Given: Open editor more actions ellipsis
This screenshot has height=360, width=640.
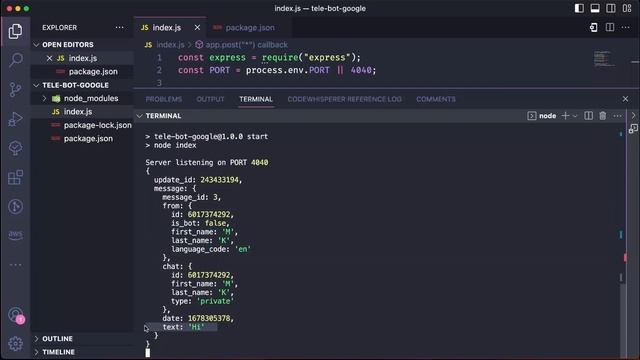Looking at the screenshot, I should (625, 27).
